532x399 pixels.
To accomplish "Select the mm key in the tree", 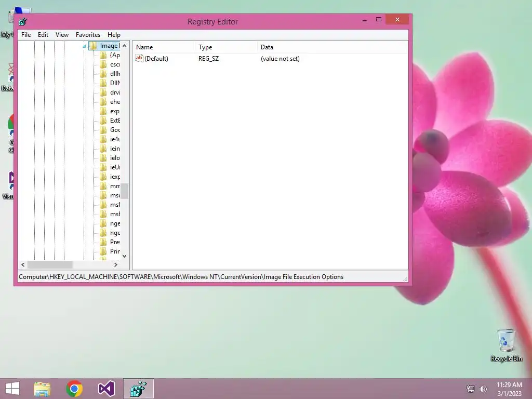I will point(115,186).
